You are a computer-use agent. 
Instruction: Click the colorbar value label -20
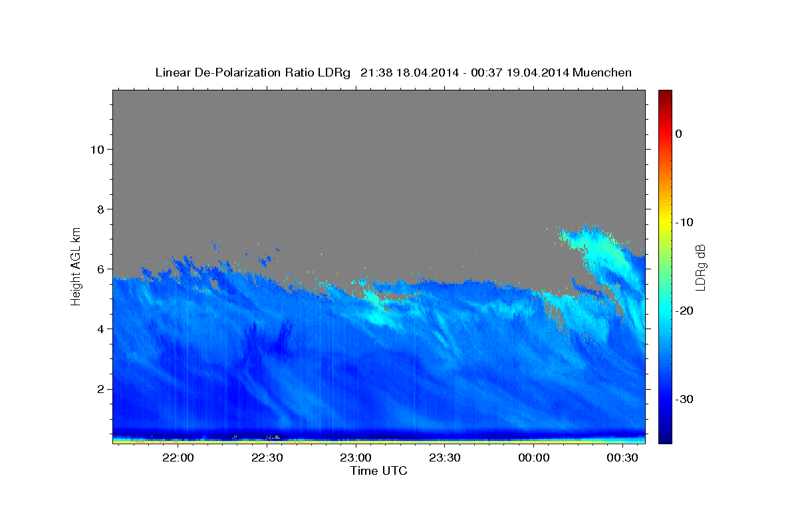tap(684, 311)
